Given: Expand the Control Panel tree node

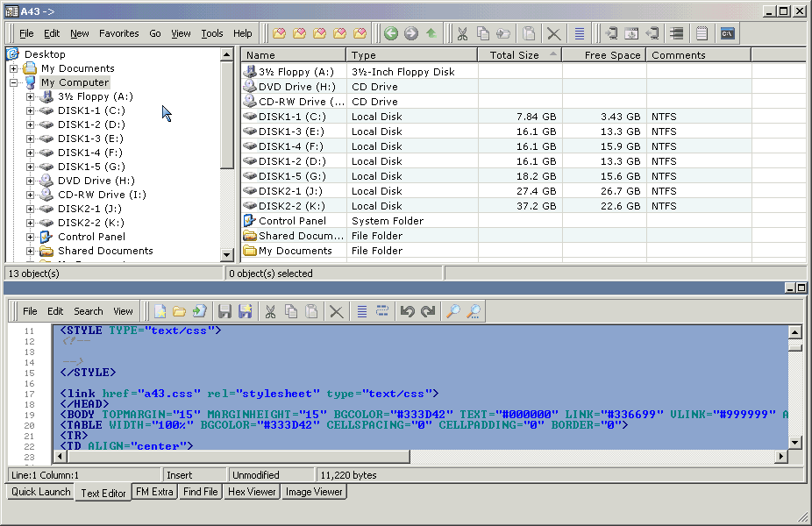Looking at the screenshot, I should coord(31,237).
